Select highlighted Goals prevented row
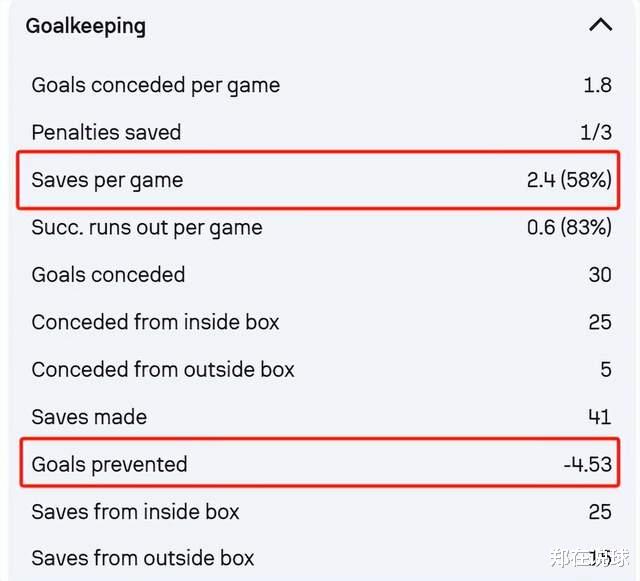Image resolution: width=640 pixels, height=581 pixels. click(320, 463)
